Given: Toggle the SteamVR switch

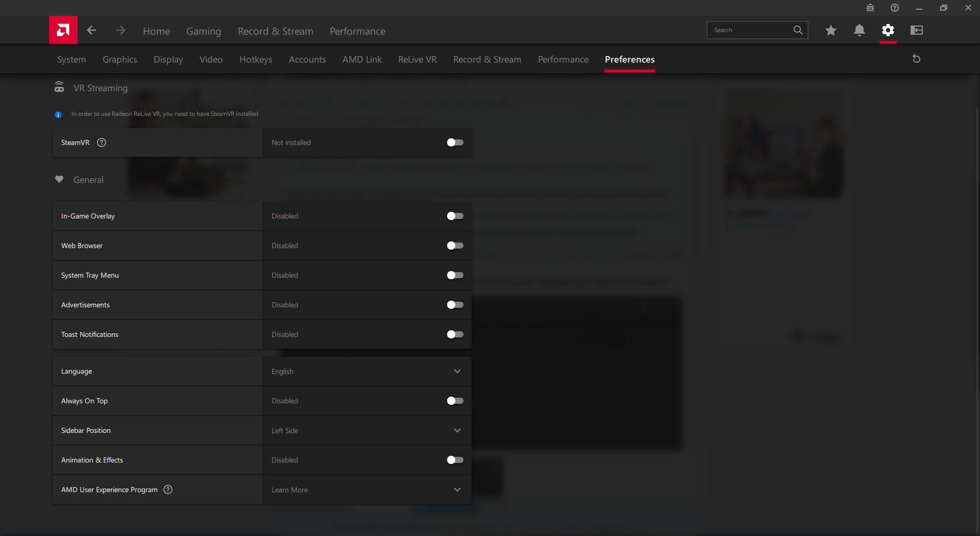Looking at the screenshot, I should click(455, 142).
